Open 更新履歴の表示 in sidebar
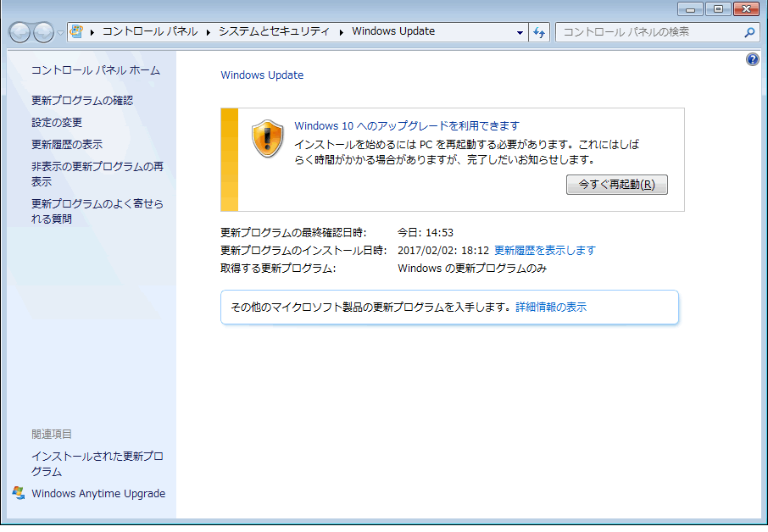 67,144
